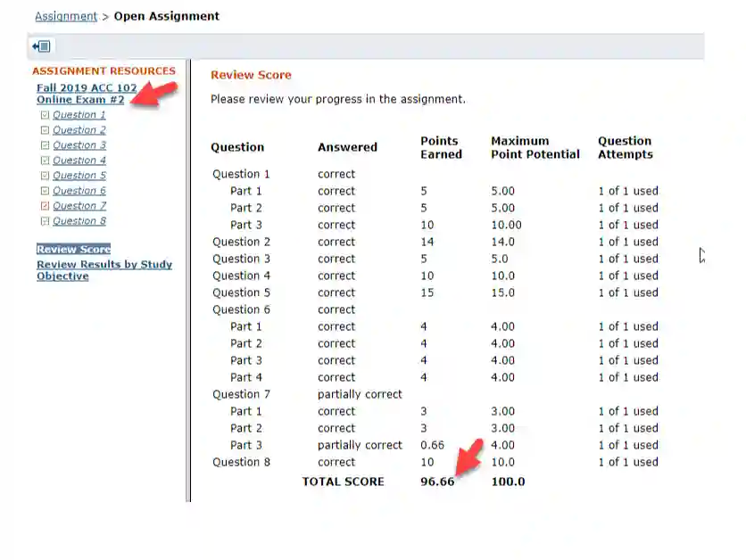Go back via the Assignment breadcrumb link
Image resolution: width=746 pixels, height=560 pixels.
click(66, 16)
